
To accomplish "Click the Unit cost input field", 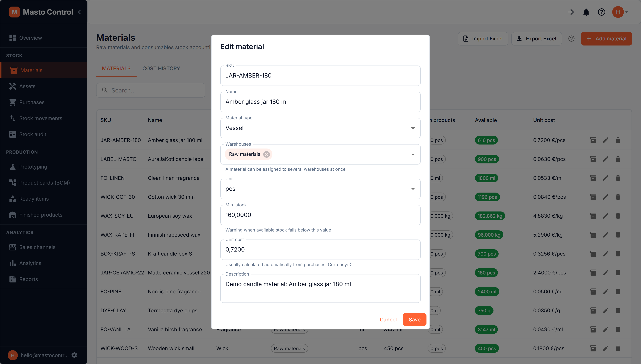I will [x=320, y=250].
